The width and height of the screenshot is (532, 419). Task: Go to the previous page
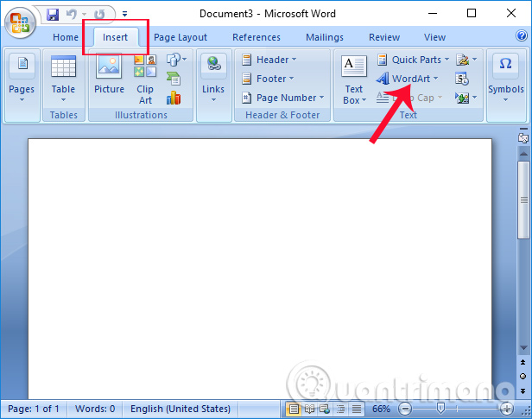click(x=523, y=363)
